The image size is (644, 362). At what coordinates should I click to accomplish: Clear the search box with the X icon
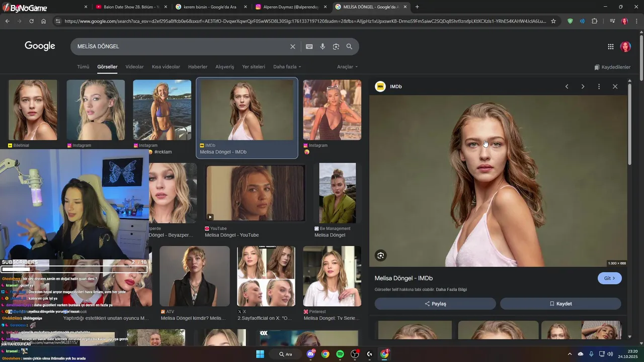pos(293,46)
